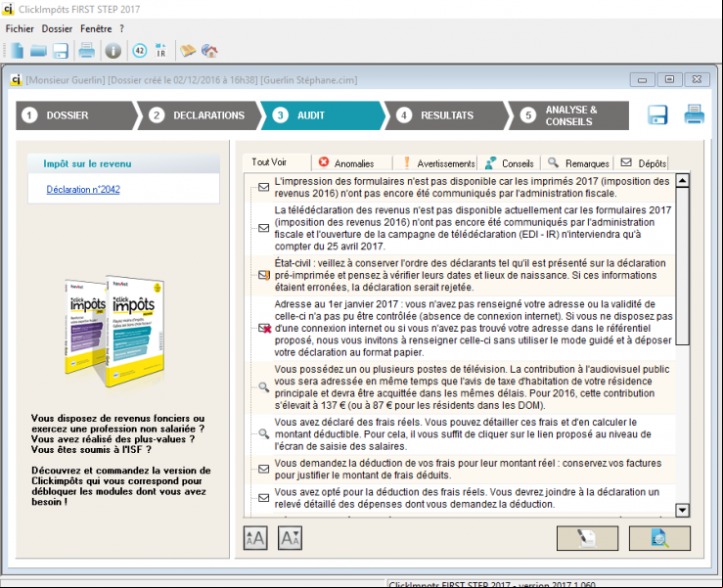Click the audit list scrollbar thumb
This screenshot has width=723, height=588.
683,266
